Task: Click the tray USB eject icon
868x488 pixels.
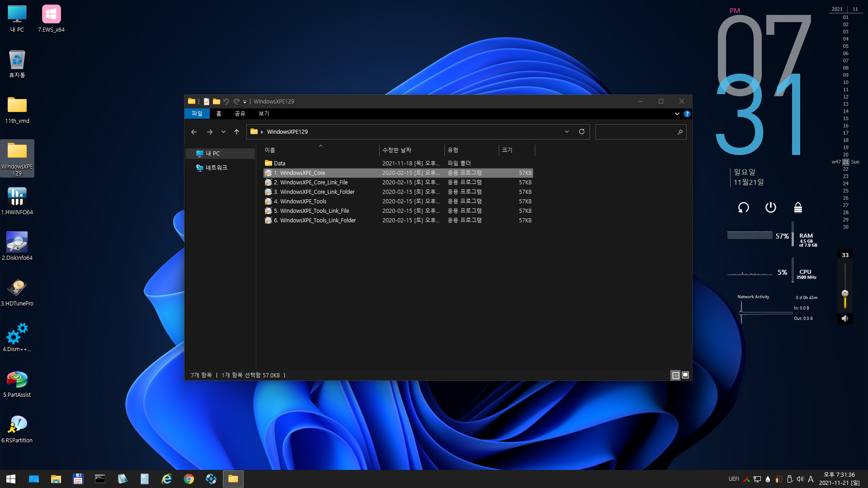Action: (x=789, y=479)
